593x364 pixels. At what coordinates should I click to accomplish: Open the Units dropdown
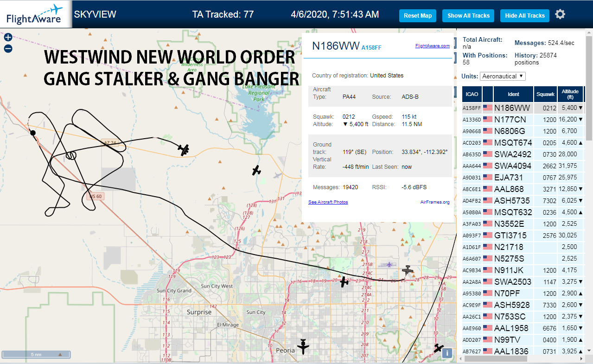[x=503, y=76]
